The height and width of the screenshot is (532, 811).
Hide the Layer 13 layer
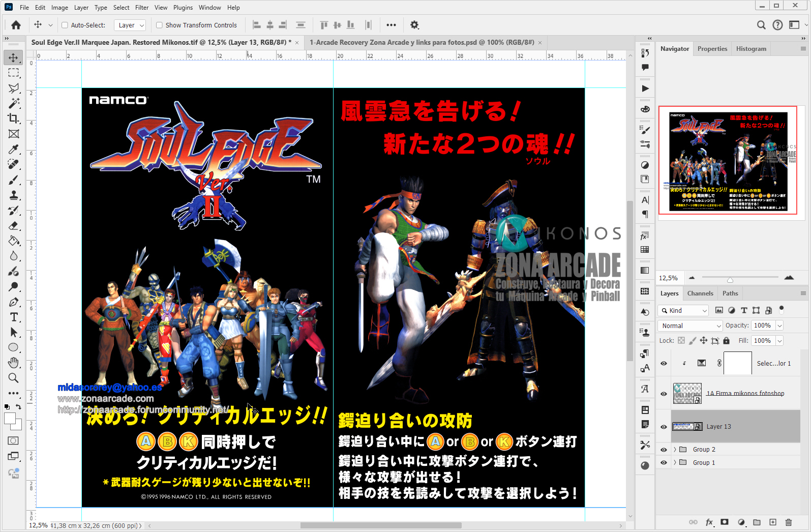(x=664, y=427)
